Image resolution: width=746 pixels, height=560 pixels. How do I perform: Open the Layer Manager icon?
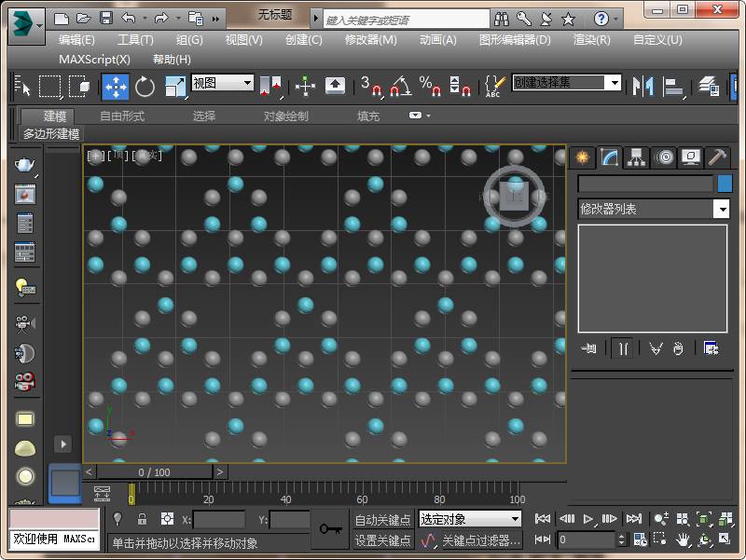pos(709,86)
